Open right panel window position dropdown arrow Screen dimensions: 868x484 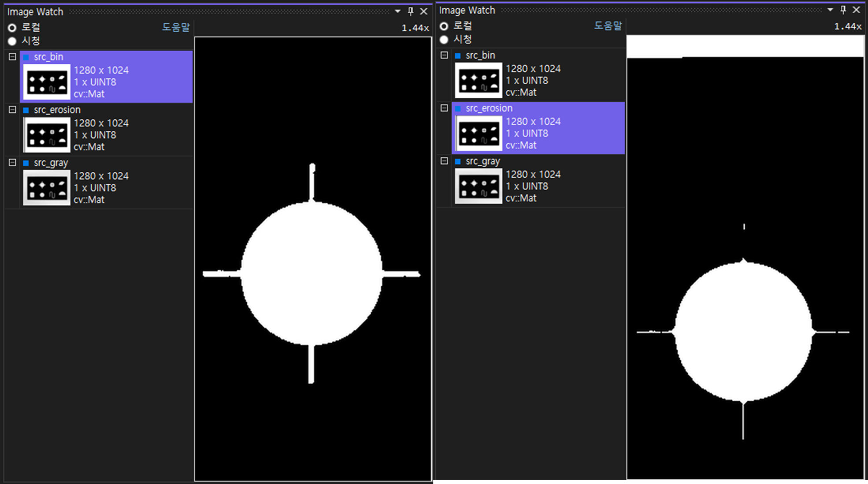pos(830,10)
